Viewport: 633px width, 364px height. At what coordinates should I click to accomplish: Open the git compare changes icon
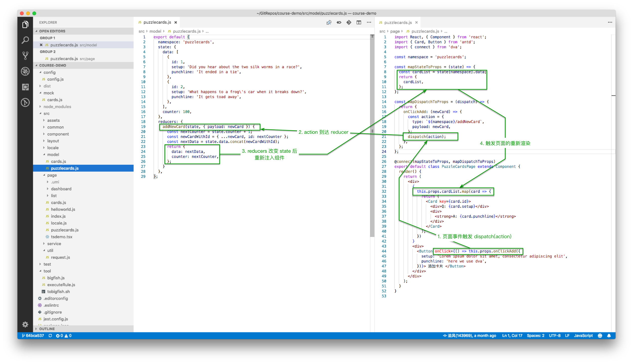click(349, 22)
